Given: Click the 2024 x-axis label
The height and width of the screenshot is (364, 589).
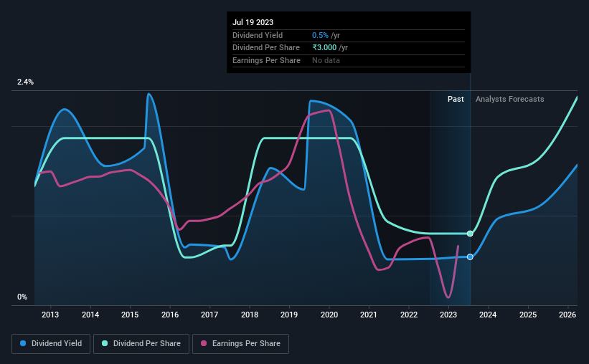Looking at the screenshot, I should [488, 315].
